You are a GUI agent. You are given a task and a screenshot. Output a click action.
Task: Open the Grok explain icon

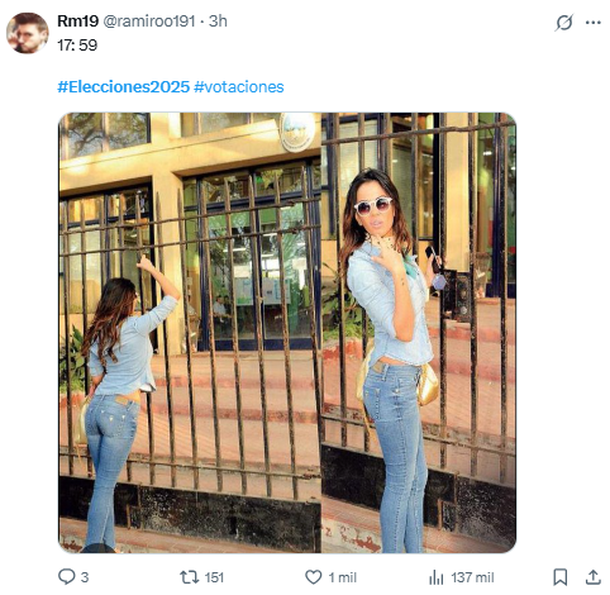563,22
